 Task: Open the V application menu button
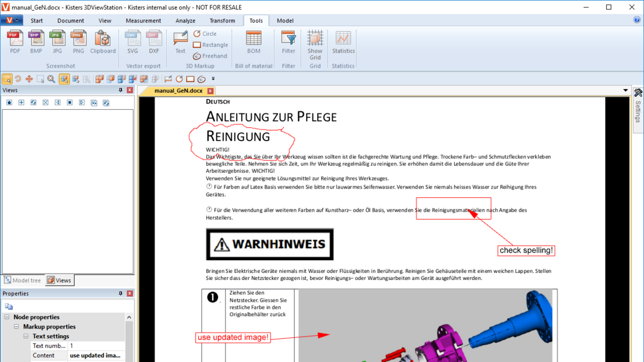12,20
